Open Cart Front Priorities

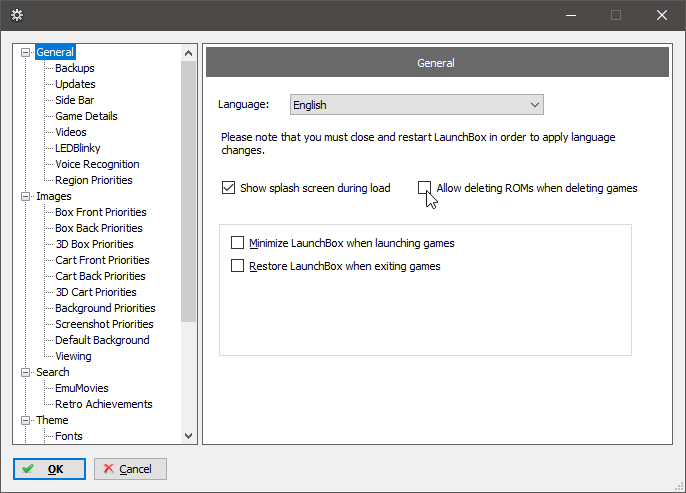click(x=102, y=260)
